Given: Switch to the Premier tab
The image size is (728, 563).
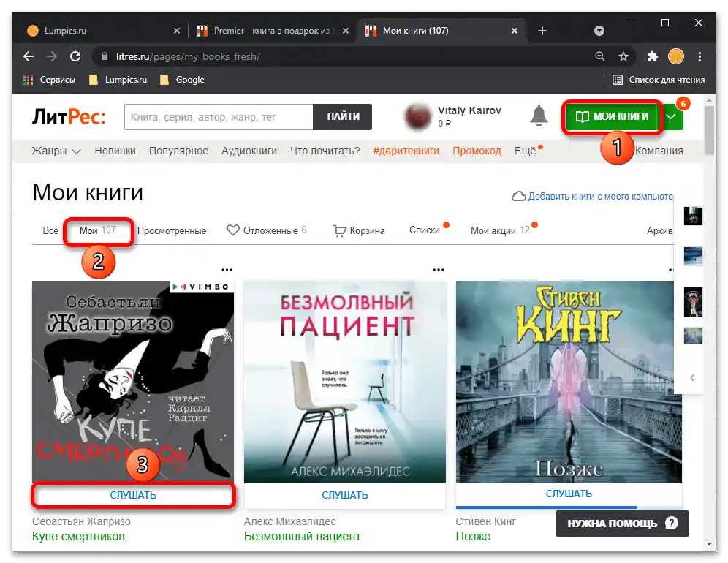Looking at the screenshot, I should pos(272,31).
